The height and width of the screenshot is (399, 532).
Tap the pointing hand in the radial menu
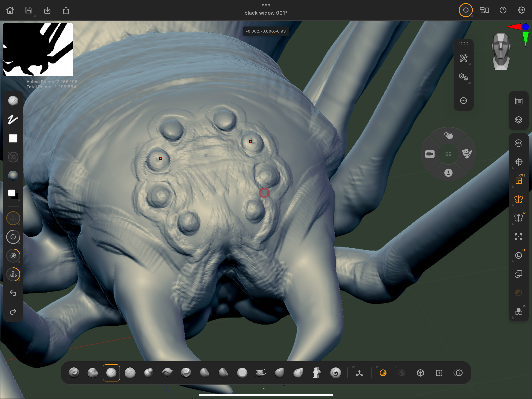click(x=448, y=135)
